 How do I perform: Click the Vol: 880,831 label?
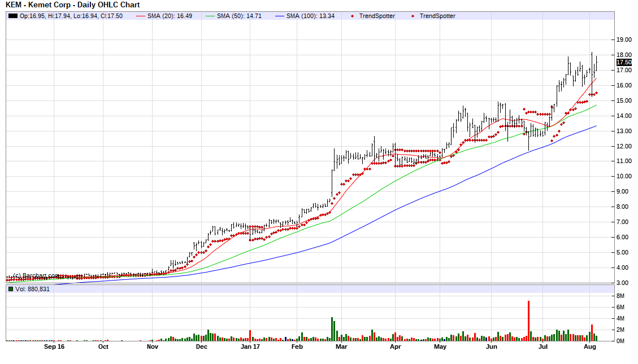click(x=33, y=290)
